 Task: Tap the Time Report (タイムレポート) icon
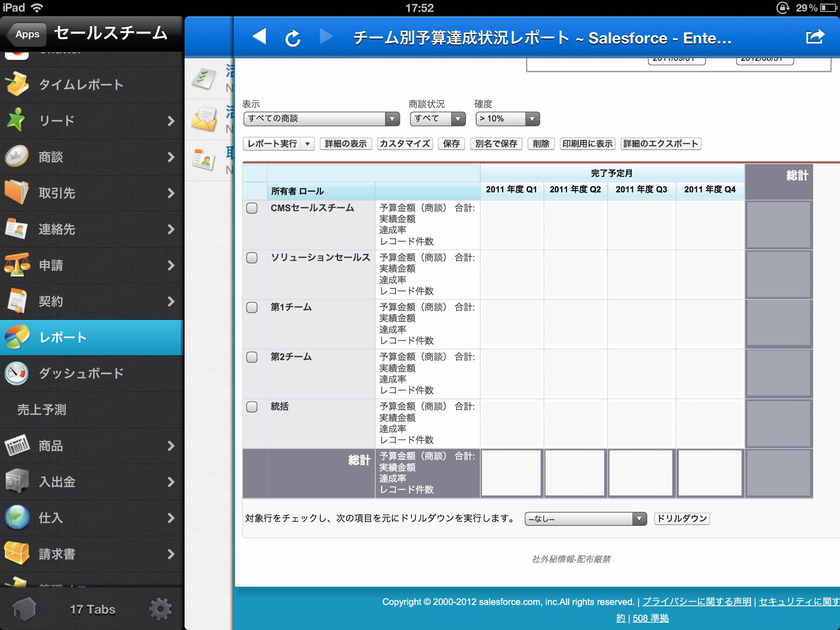16,84
